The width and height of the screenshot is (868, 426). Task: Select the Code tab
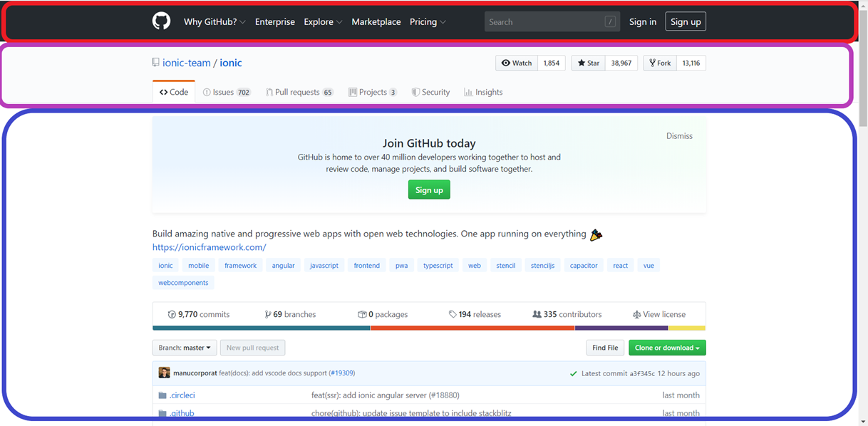tap(174, 92)
